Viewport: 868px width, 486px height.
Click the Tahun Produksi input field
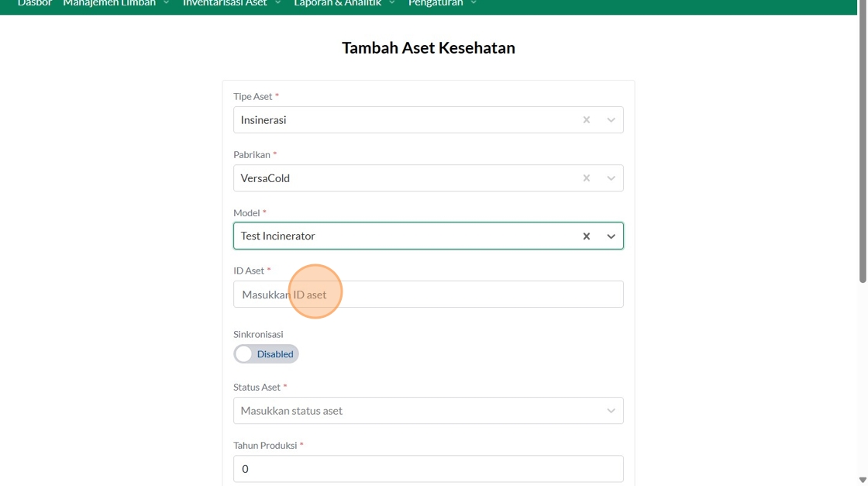(428, 469)
